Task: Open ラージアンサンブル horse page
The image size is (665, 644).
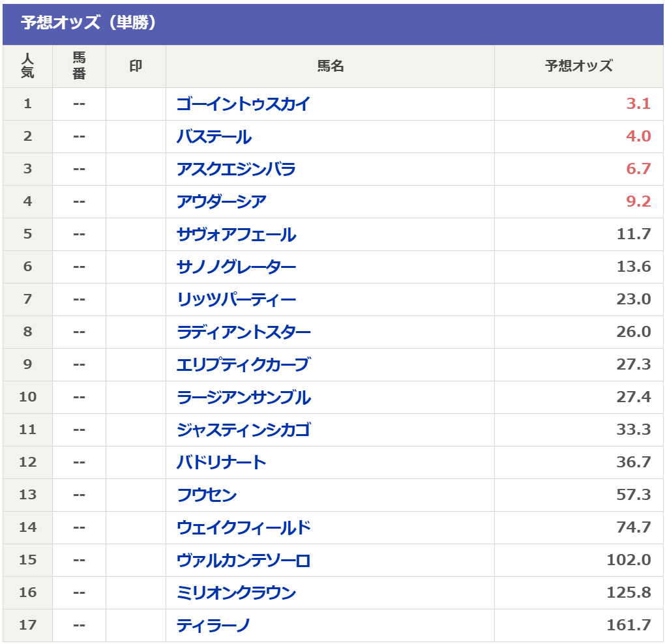Action: pos(243,397)
